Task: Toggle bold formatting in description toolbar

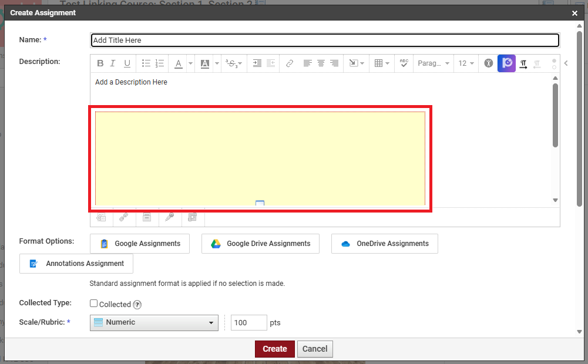Action: (100, 63)
